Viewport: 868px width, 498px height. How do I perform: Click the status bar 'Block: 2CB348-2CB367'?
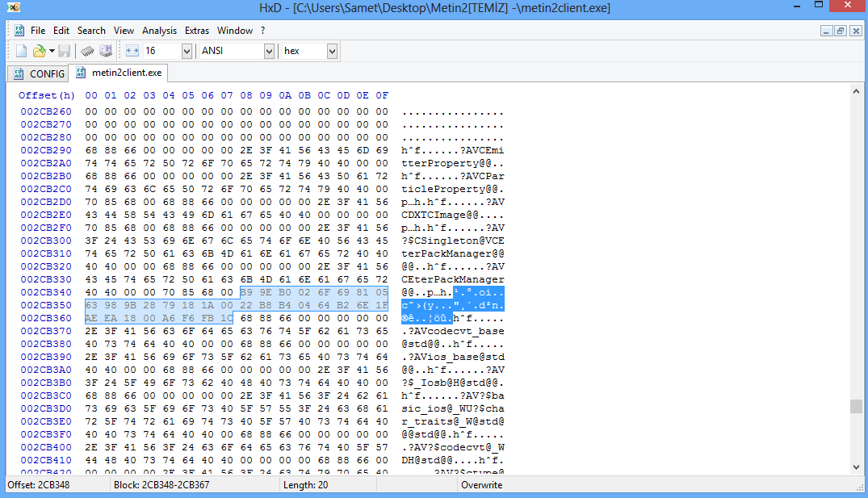coord(161,485)
